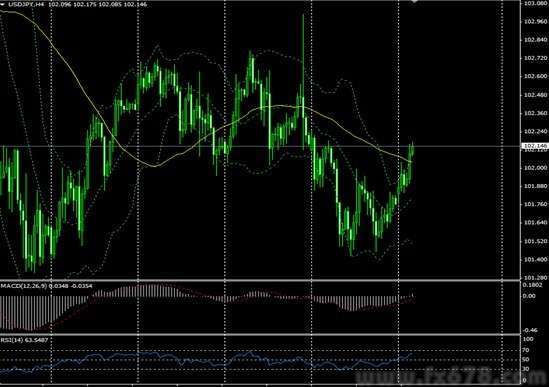Select the MACD(12,26,9) indicator label
Screen dimensions: 549x387
pos(24,286)
